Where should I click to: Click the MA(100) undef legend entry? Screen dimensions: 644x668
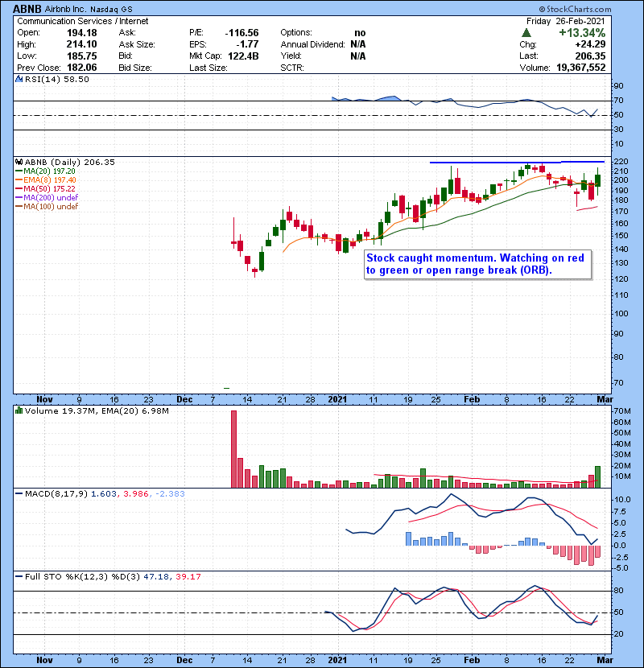click(x=47, y=207)
